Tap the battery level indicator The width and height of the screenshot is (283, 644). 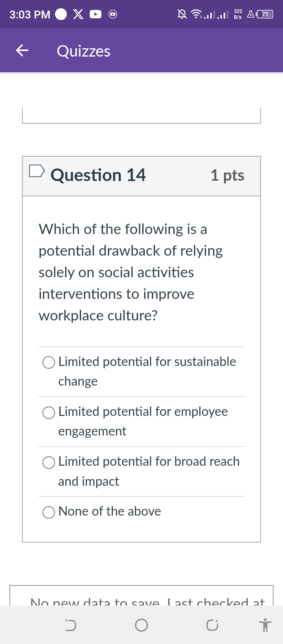[x=266, y=15]
